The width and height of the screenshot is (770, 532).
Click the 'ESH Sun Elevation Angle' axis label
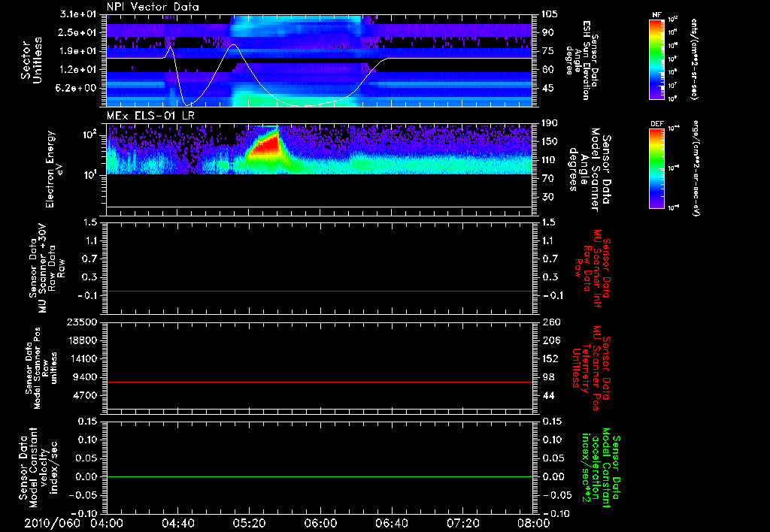(581, 60)
